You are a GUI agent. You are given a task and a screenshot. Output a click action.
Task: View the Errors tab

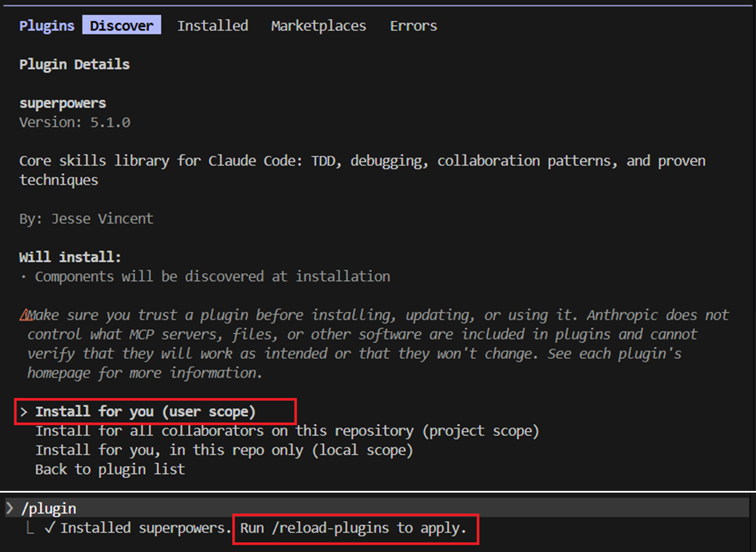click(x=413, y=26)
